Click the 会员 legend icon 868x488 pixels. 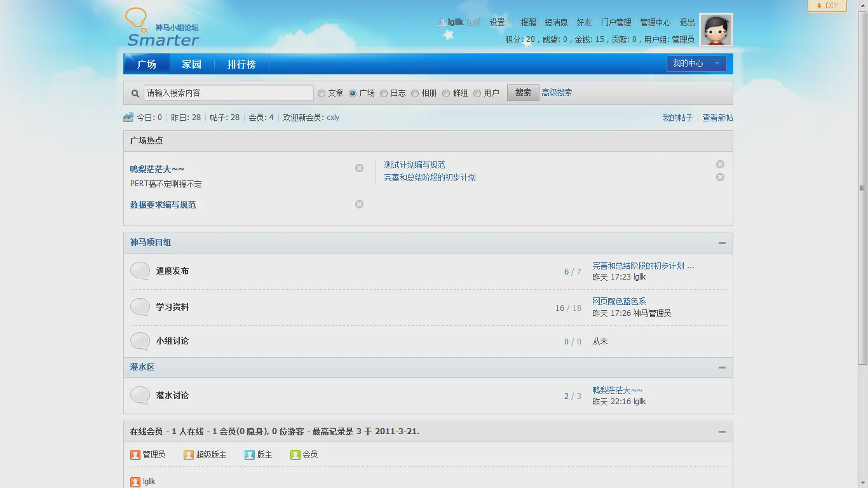tap(295, 455)
